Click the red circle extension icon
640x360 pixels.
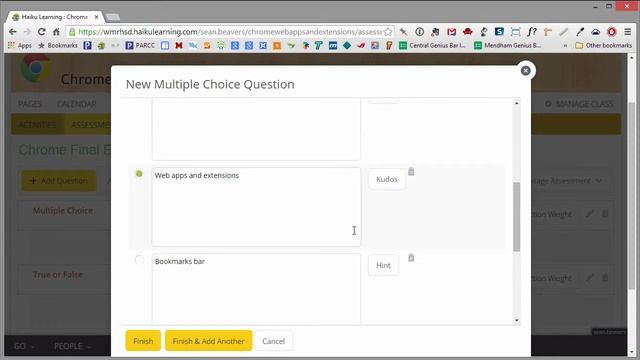(611, 31)
